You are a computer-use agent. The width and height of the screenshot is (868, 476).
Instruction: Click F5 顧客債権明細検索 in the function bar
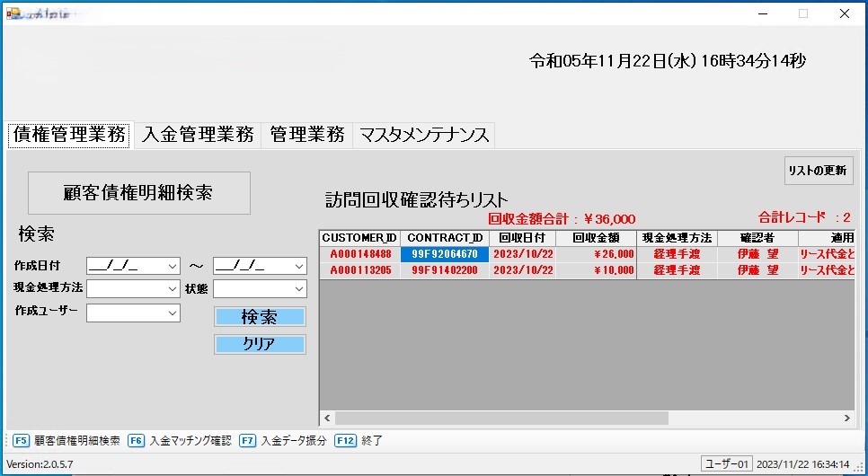[x=66, y=441]
